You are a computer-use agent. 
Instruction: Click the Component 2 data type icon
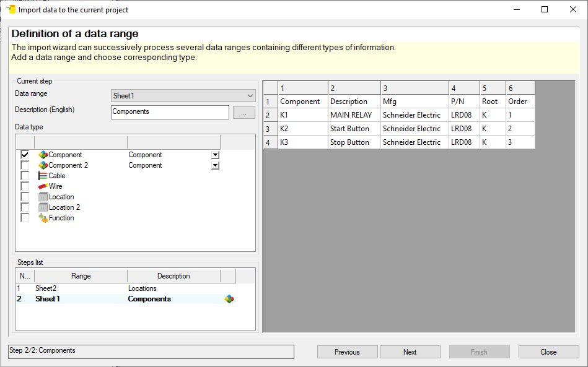[x=43, y=165]
